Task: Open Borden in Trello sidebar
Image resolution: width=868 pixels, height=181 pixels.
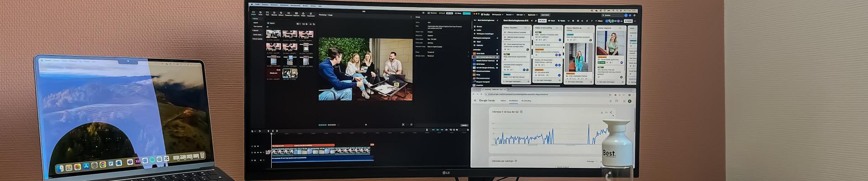Action: tap(478, 26)
